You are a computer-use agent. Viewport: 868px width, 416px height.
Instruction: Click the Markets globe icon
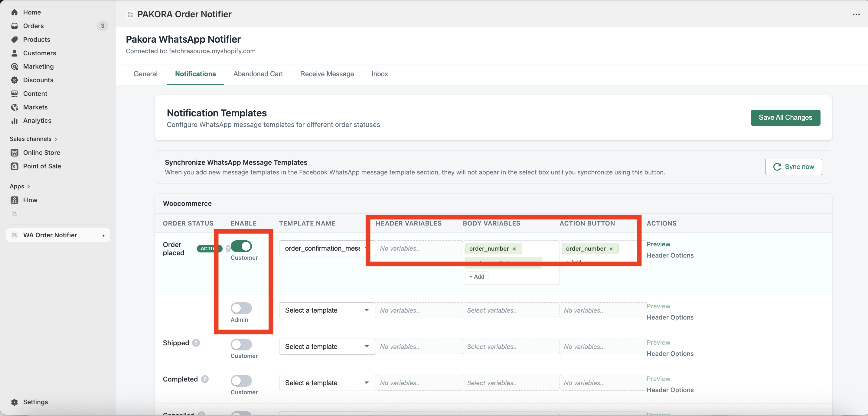click(14, 107)
